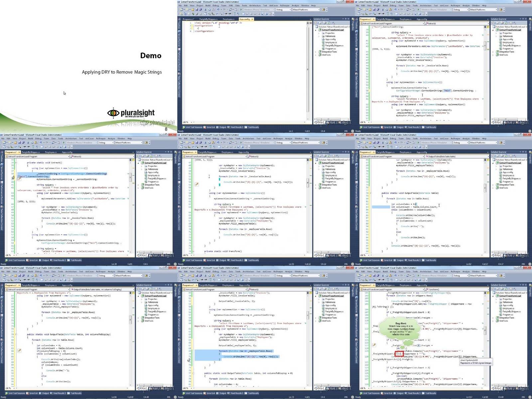The width and height of the screenshot is (532, 399).
Task: Click Cut icon in the Bug Alert frame toolbar
Action: [382, 276]
